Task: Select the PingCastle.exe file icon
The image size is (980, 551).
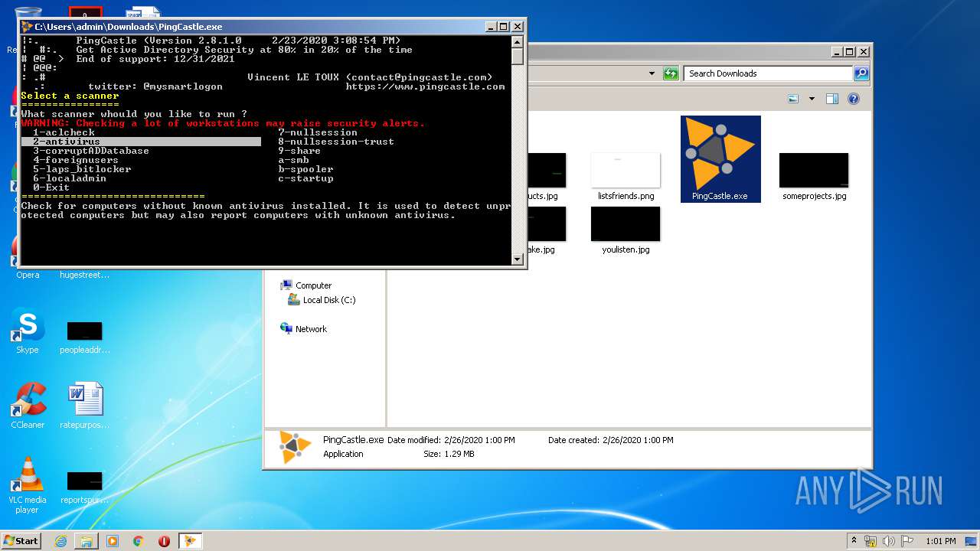Action: (720, 158)
